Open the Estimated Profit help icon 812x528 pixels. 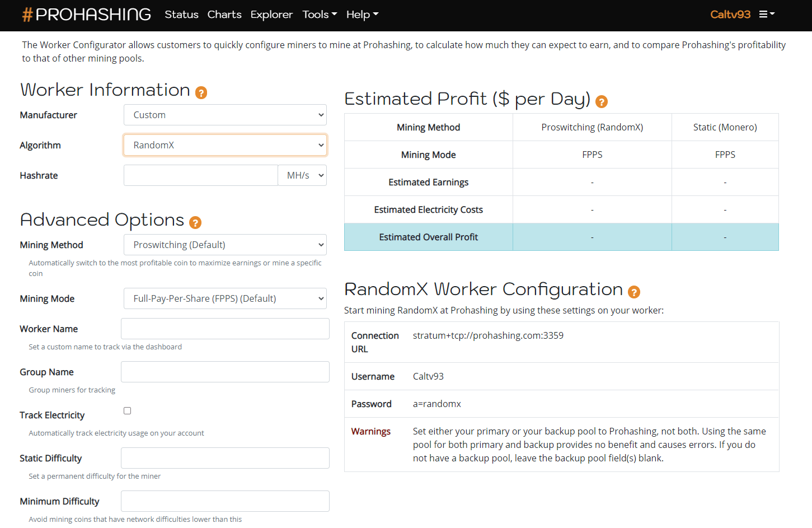click(602, 101)
